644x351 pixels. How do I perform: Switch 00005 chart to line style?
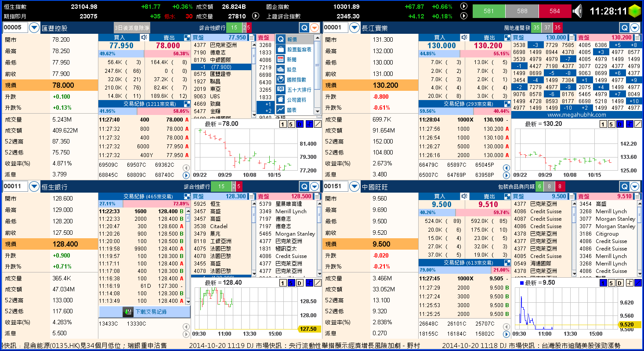[318, 124]
